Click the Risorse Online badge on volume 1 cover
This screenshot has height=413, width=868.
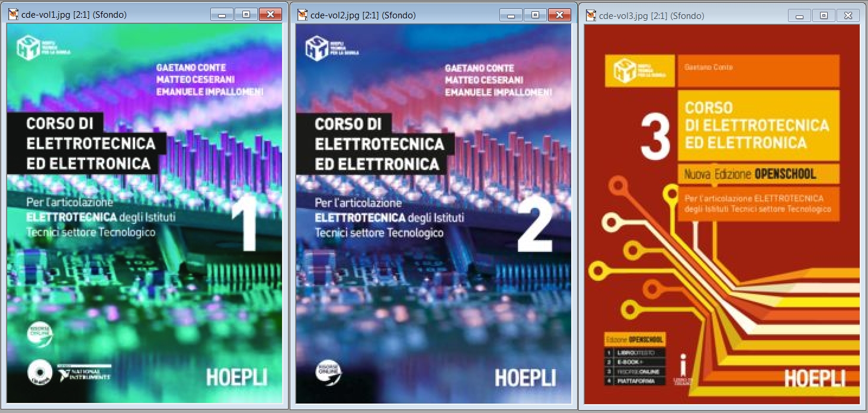(40, 335)
